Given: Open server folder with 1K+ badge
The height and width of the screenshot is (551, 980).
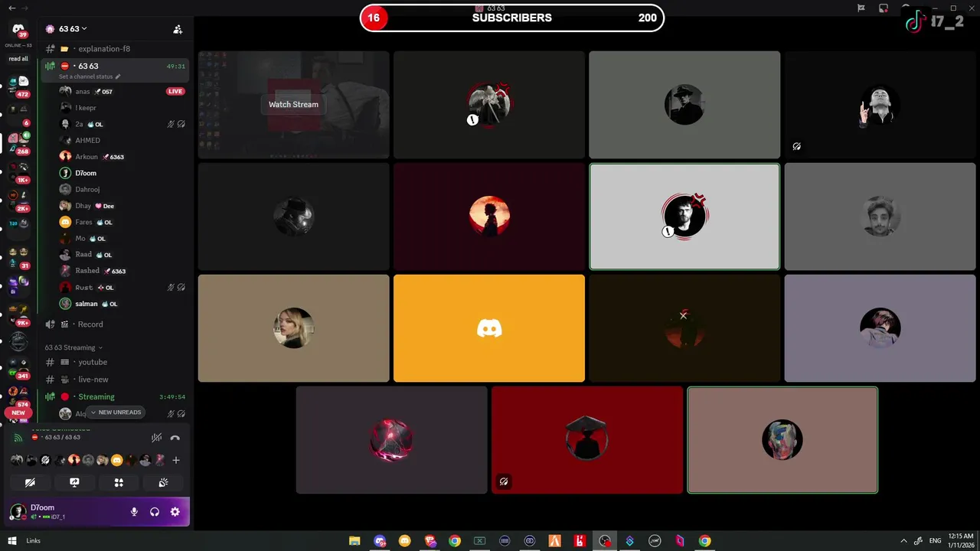Looking at the screenshot, I should (x=18, y=171).
